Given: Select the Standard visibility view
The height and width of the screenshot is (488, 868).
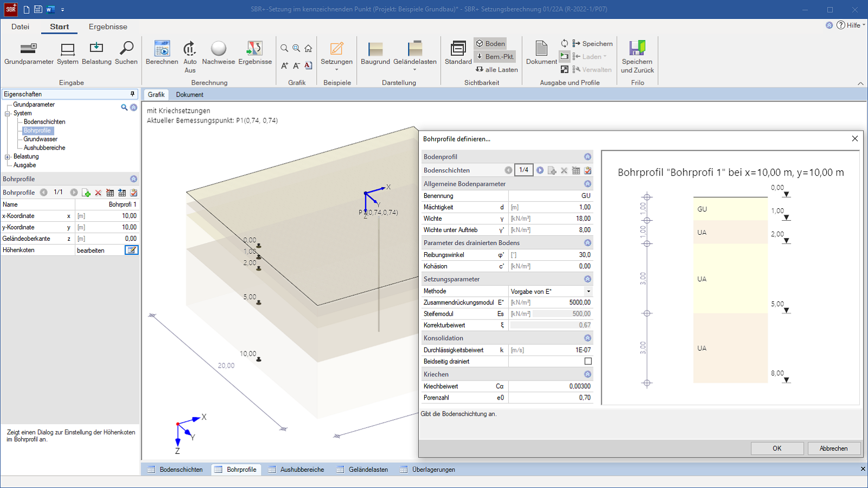Looking at the screenshot, I should coord(458,53).
